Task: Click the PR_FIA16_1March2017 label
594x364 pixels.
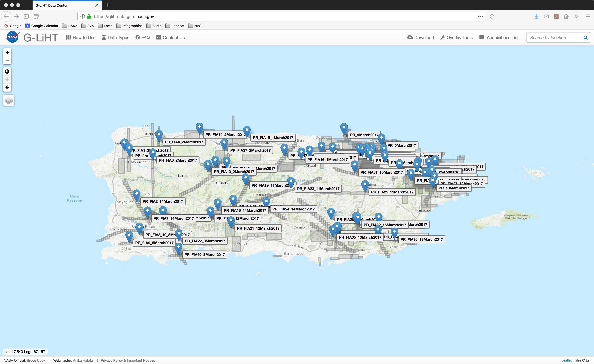Action: coord(327,159)
